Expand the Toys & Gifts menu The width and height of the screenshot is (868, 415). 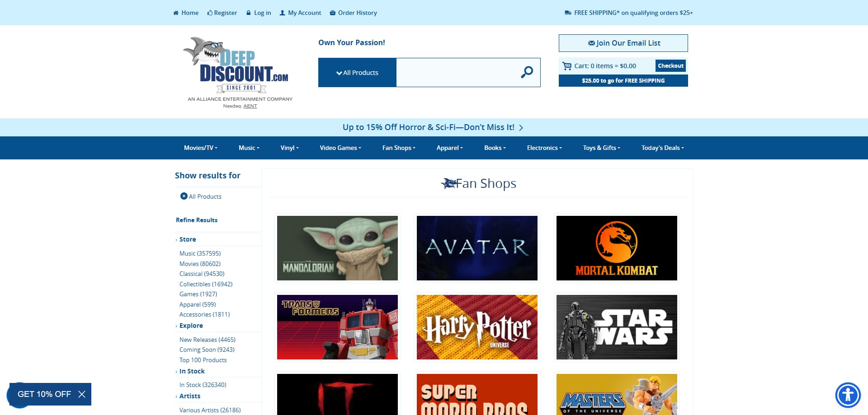point(601,148)
